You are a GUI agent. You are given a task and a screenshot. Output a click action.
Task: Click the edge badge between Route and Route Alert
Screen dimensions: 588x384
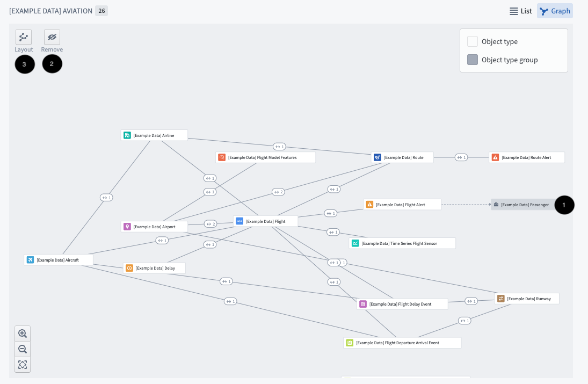[x=461, y=157]
